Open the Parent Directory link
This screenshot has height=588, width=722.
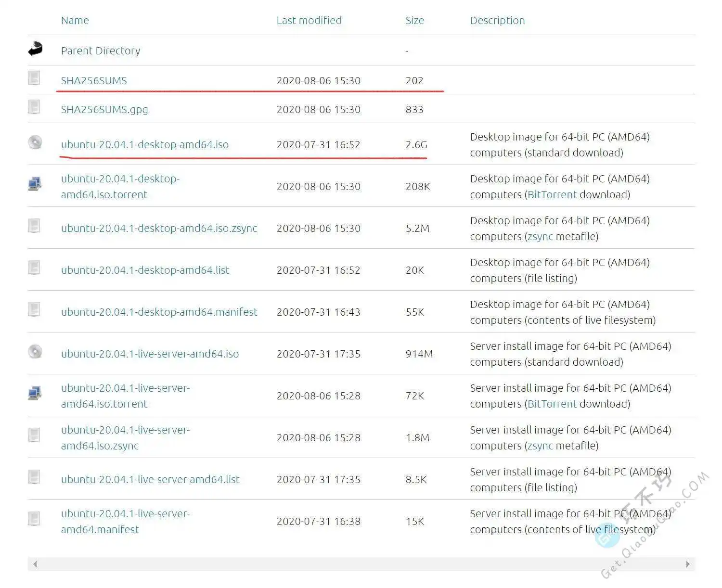click(x=101, y=51)
